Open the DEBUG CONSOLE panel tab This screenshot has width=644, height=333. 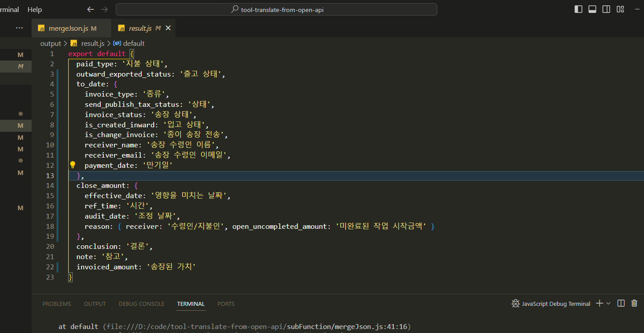tap(141, 304)
